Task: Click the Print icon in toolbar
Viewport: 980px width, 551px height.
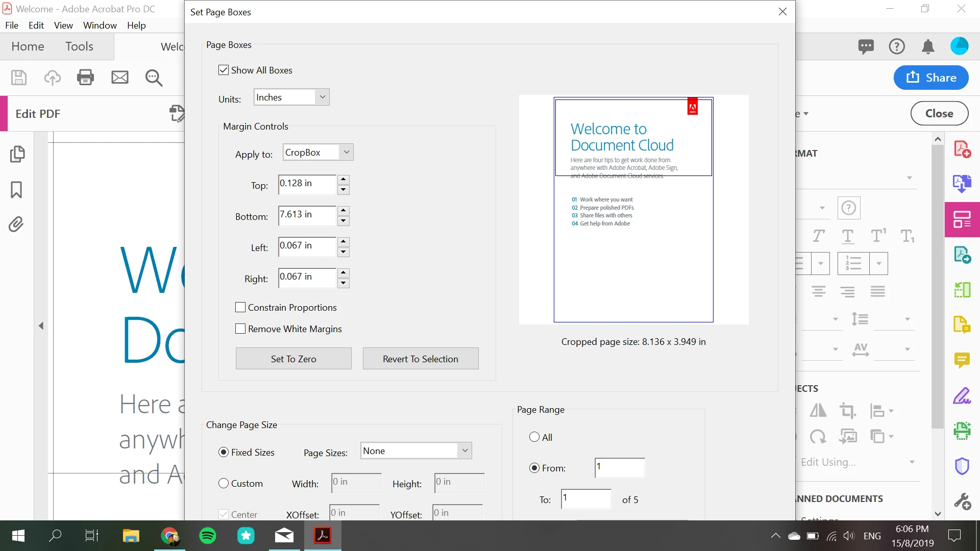Action: (x=85, y=77)
